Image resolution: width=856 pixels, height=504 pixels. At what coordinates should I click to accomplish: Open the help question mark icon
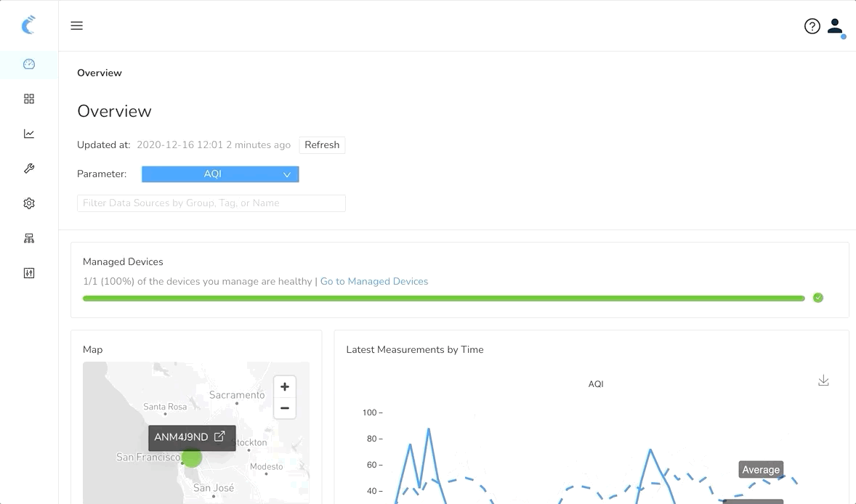click(x=812, y=25)
